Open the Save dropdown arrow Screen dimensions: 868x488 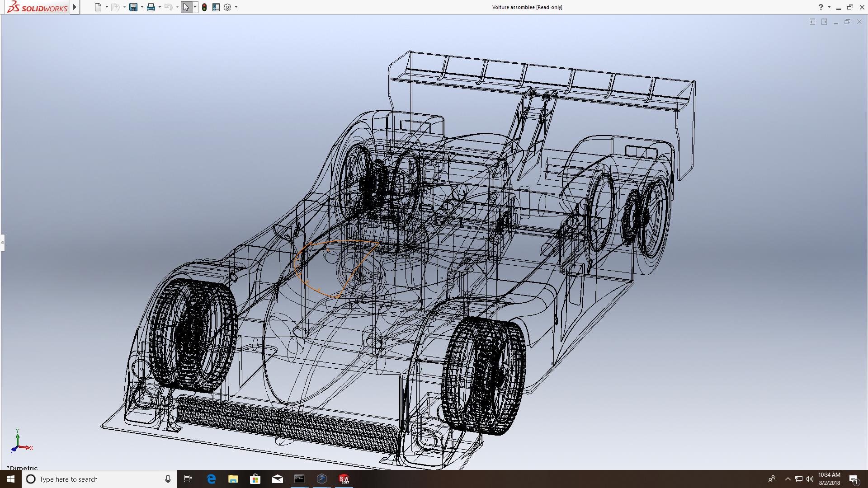142,7
